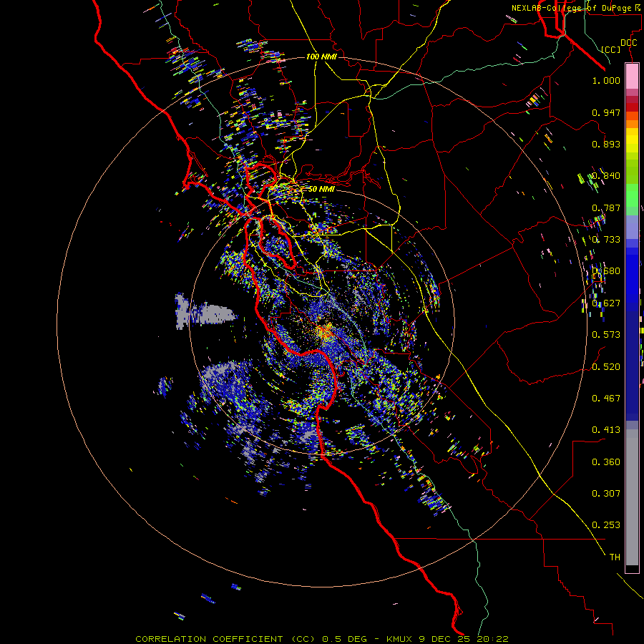Click the 100 NMI range ring label
This screenshot has width=644, height=644.
[321, 57]
